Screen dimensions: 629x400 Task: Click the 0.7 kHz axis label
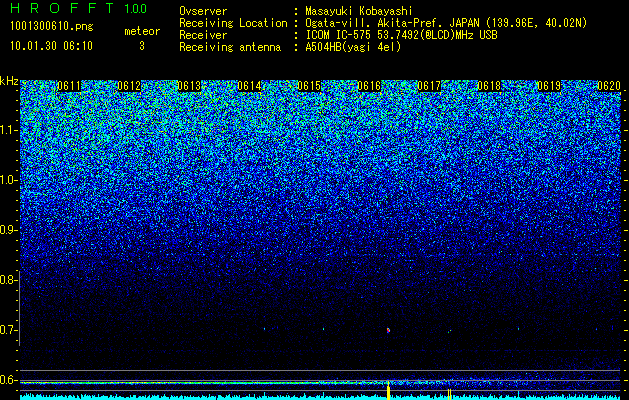(8, 330)
